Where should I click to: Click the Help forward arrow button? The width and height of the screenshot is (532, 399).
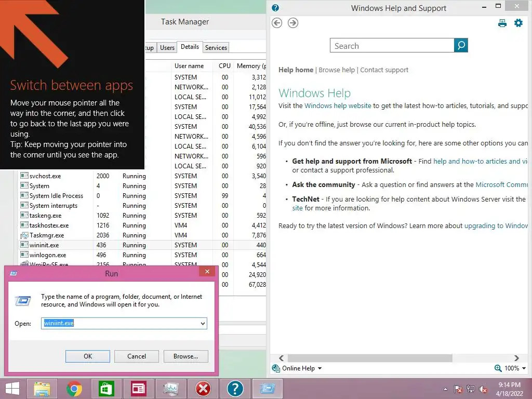pyautogui.click(x=293, y=23)
